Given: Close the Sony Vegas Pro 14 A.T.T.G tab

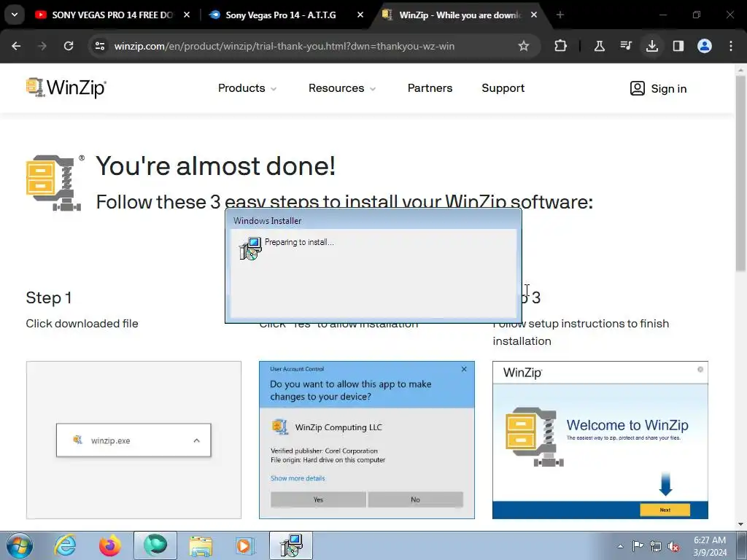Looking at the screenshot, I should click(360, 15).
